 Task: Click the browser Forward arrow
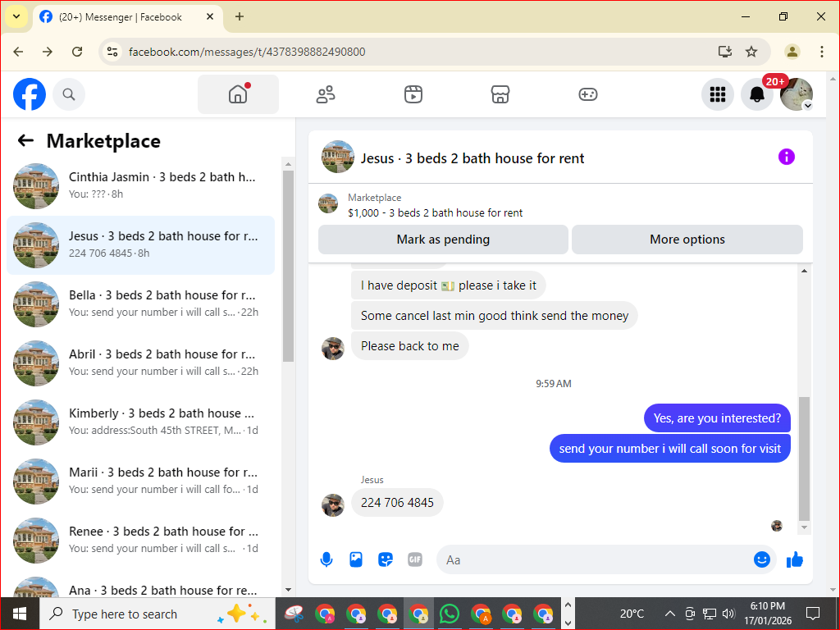pyautogui.click(x=48, y=52)
